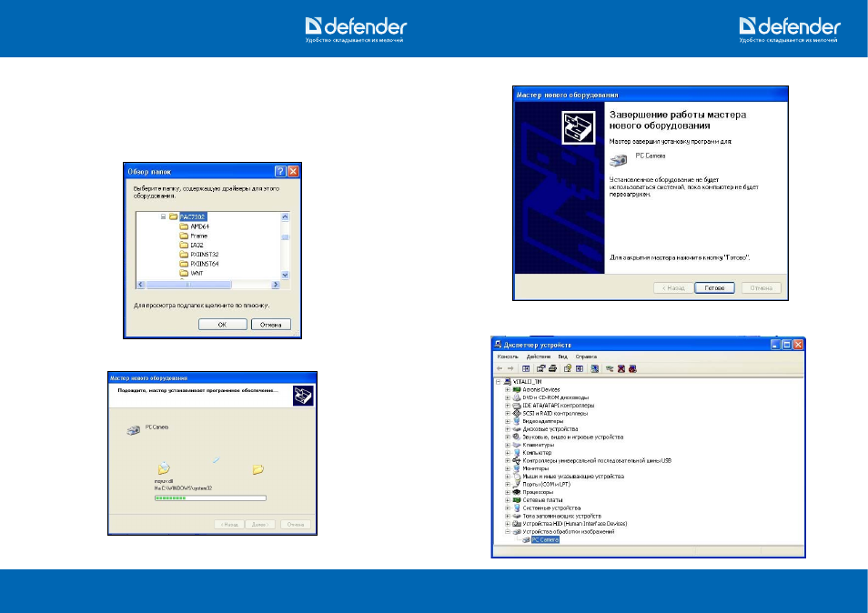Click the folder list scroll-down arrow

coord(285,275)
